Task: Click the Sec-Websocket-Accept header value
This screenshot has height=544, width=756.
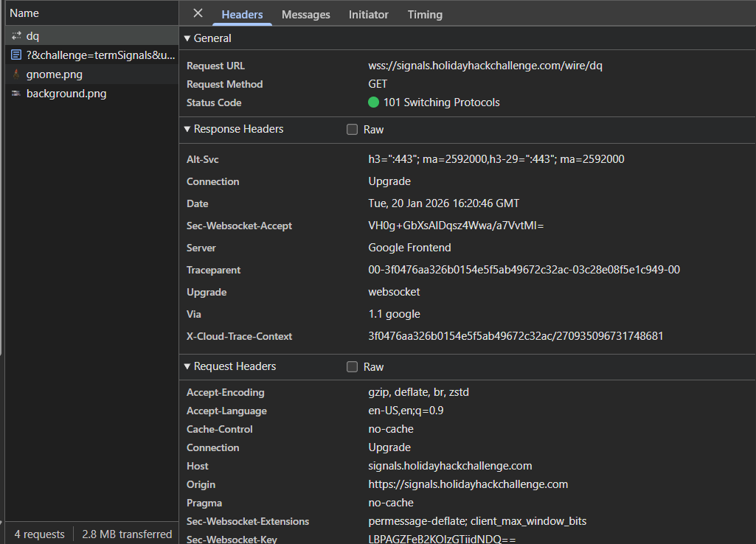Action: [456, 226]
